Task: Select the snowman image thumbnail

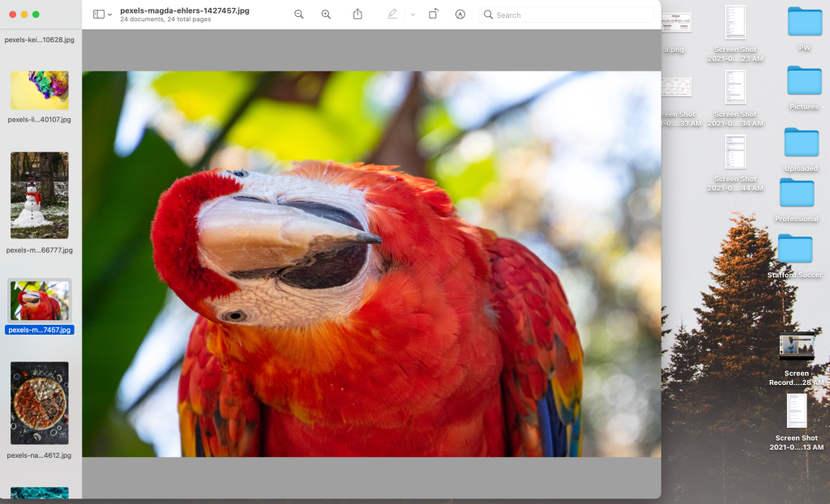Action: [40, 195]
